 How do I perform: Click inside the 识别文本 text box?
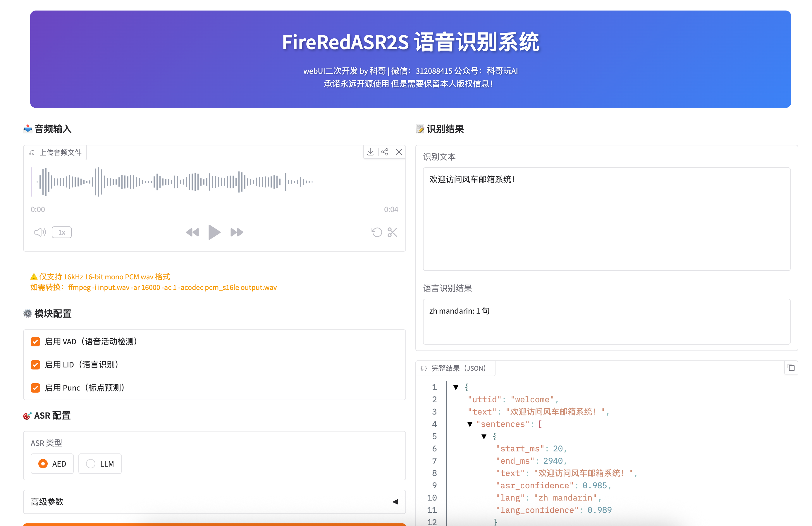click(606, 219)
